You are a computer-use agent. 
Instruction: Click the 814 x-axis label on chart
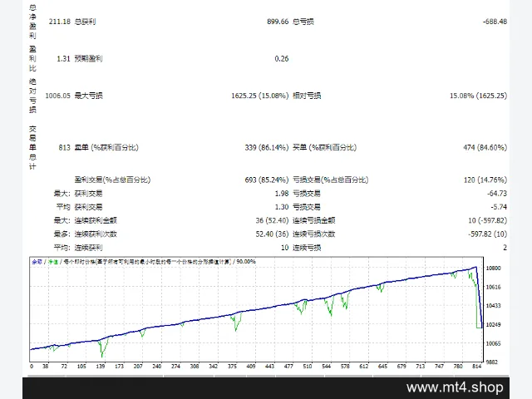pyautogui.click(x=476, y=366)
